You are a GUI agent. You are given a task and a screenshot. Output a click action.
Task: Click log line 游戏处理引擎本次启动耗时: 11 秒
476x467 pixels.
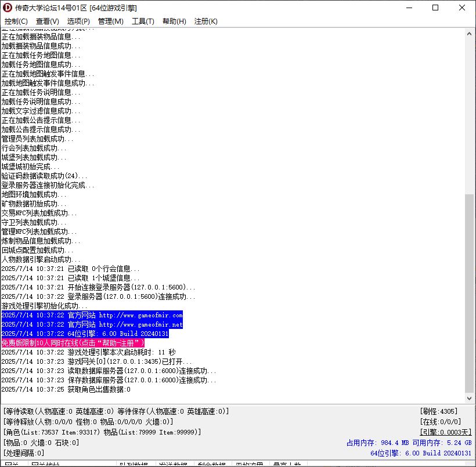89,352
